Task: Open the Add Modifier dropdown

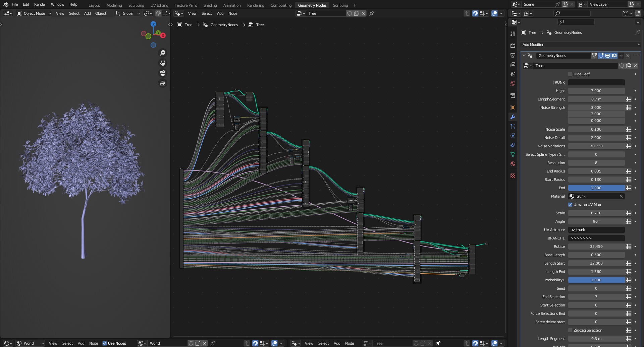Action: click(580, 44)
